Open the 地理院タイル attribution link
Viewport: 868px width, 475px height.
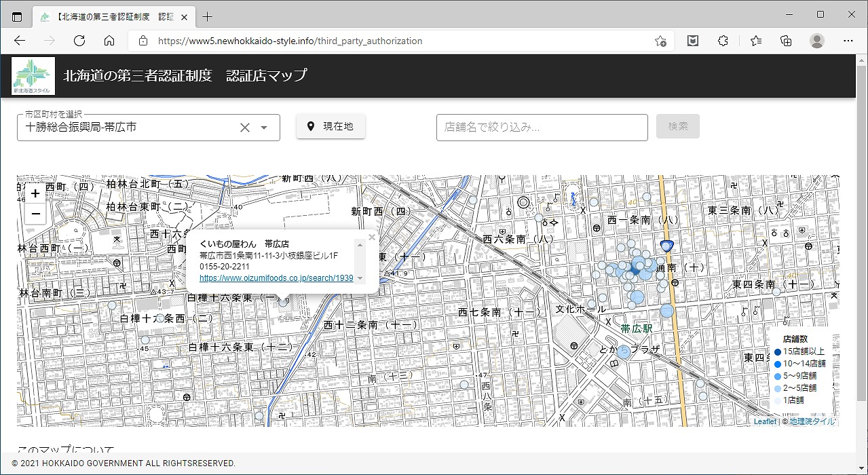coord(812,421)
